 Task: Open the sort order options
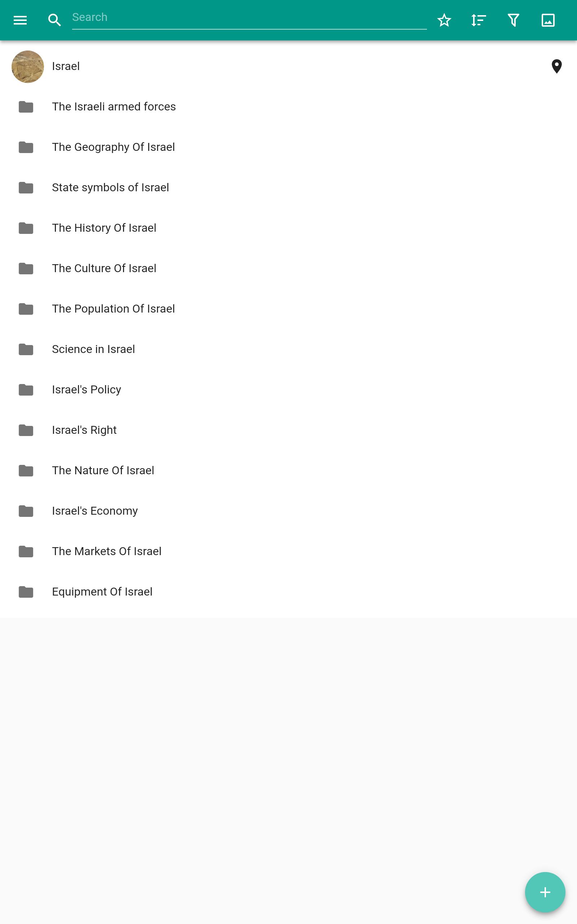point(479,20)
